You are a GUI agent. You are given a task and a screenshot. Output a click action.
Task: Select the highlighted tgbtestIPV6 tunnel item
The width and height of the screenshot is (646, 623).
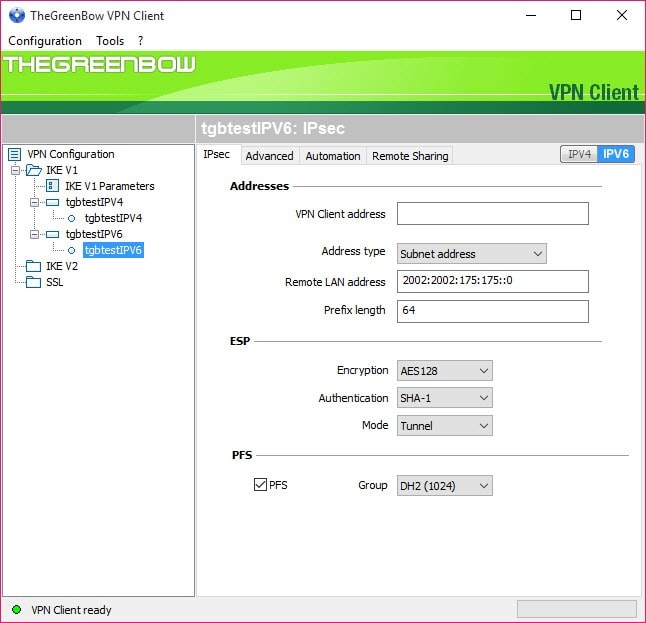point(113,250)
